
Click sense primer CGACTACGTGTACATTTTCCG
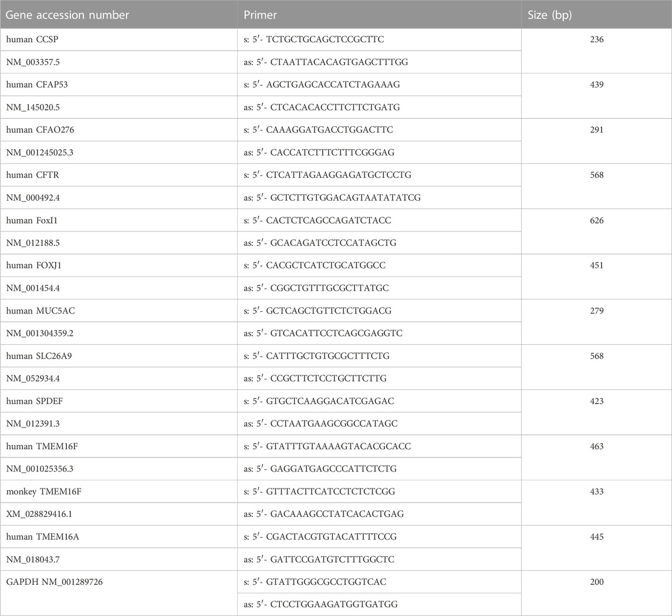[x=331, y=537]
